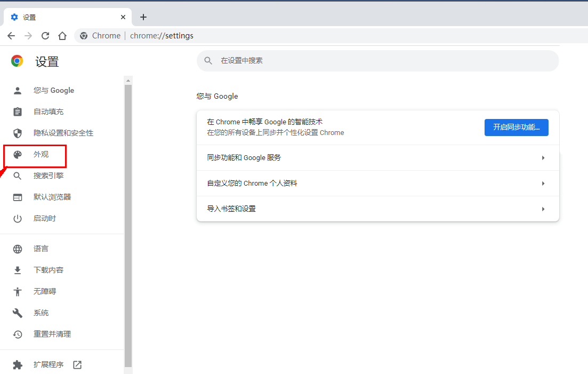Open a new tab with plus button

[x=143, y=17]
